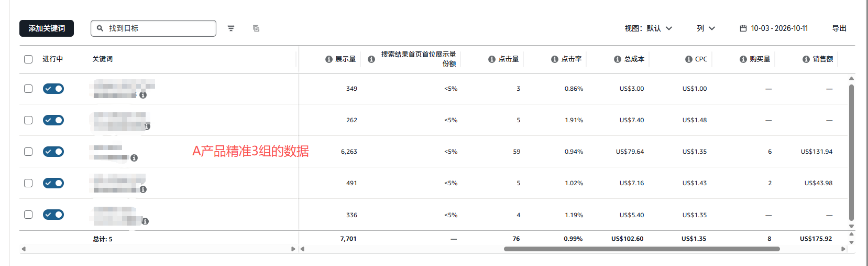Click the 导出 export button
Viewport: 868px width, 266px height.
pos(839,28)
